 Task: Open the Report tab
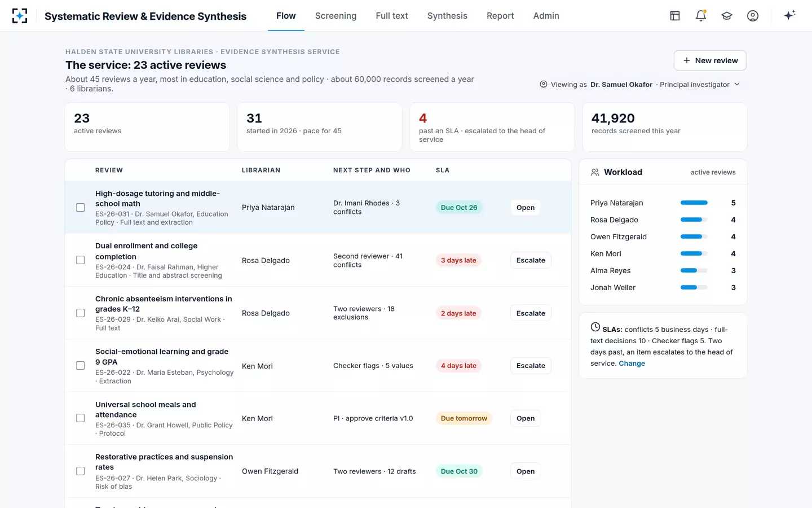(500, 16)
